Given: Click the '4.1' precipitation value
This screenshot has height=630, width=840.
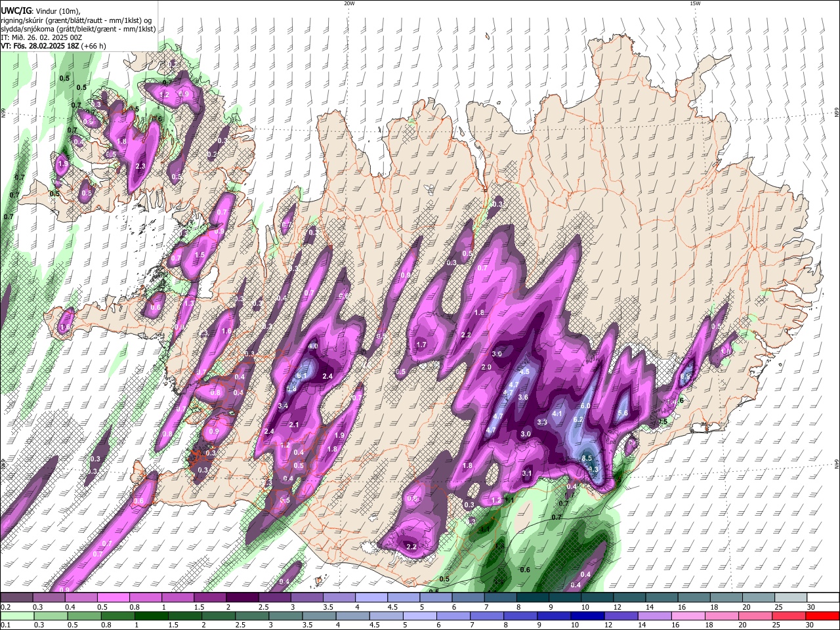Looking at the screenshot, I should click(x=557, y=413).
